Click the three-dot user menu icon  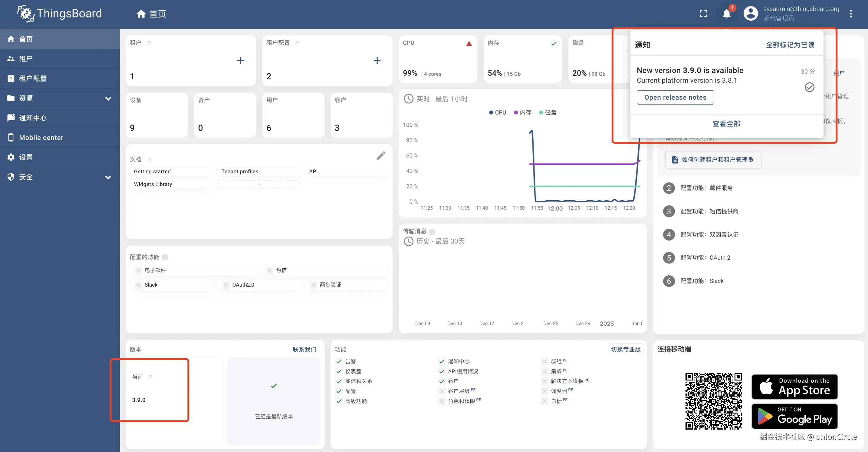(851, 14)
